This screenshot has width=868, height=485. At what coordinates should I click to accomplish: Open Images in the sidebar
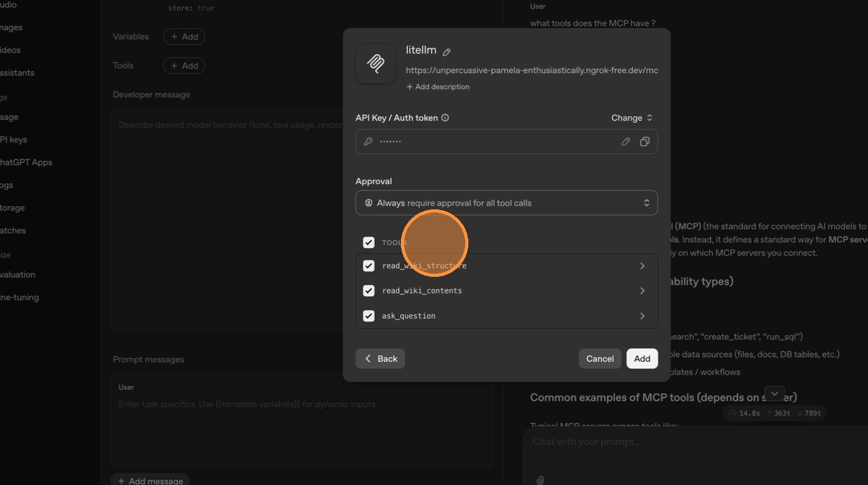pos(11,27)
